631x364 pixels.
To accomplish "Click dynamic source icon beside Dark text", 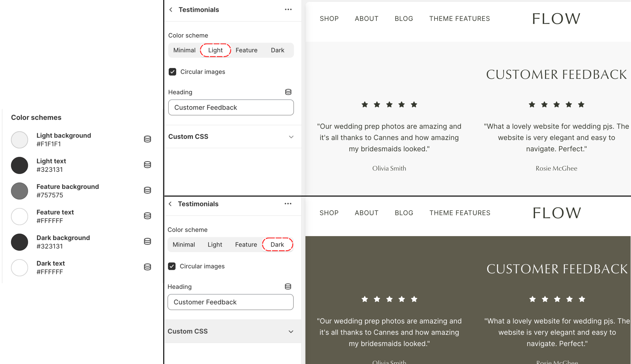I will click(x=147, y=267).
